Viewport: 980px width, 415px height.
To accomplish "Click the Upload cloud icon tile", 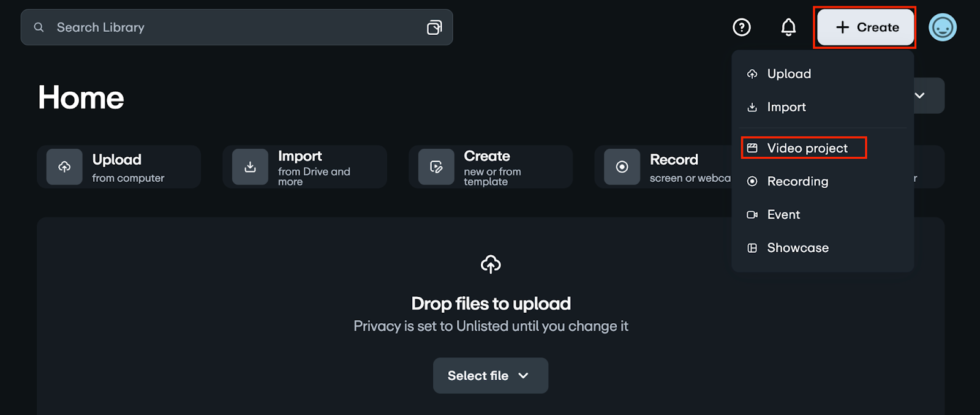I will (64, 166).
